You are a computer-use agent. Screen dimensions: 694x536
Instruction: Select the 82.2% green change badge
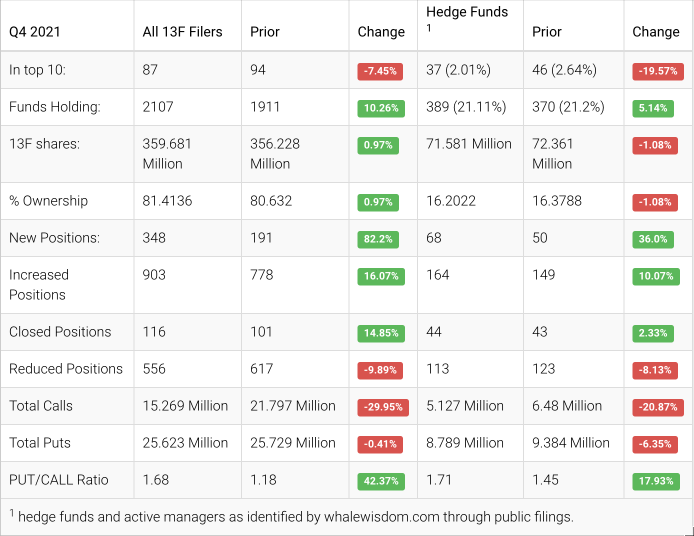click(x=377, y=239)
